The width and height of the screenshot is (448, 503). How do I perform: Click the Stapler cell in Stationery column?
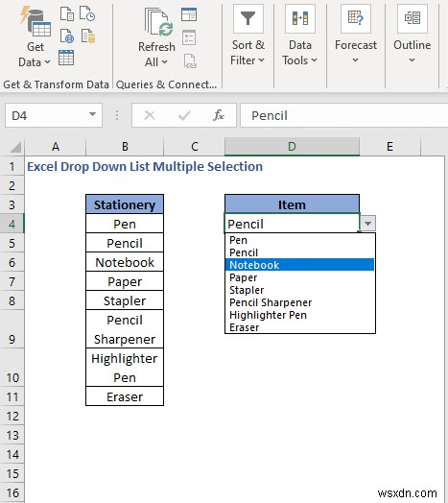coord(125,300)
